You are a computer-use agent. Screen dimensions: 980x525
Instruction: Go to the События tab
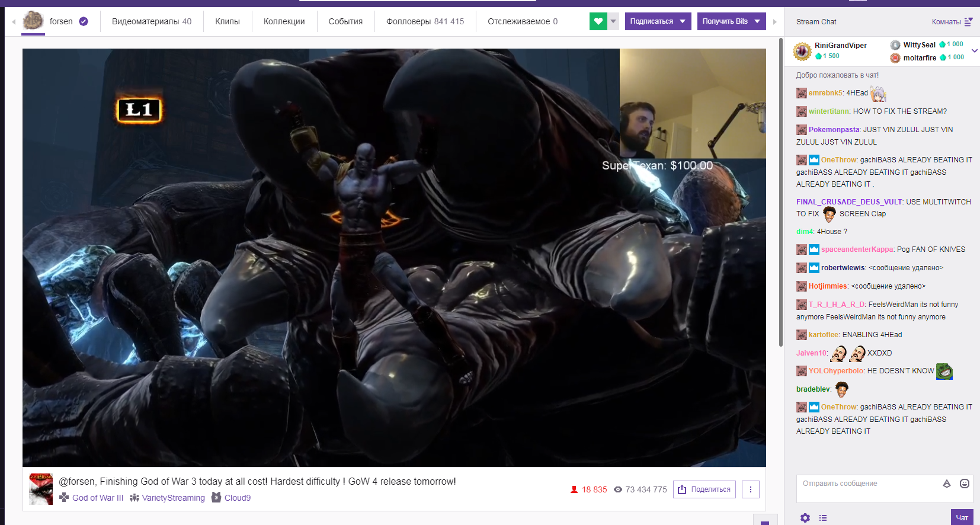coord(345,21)
